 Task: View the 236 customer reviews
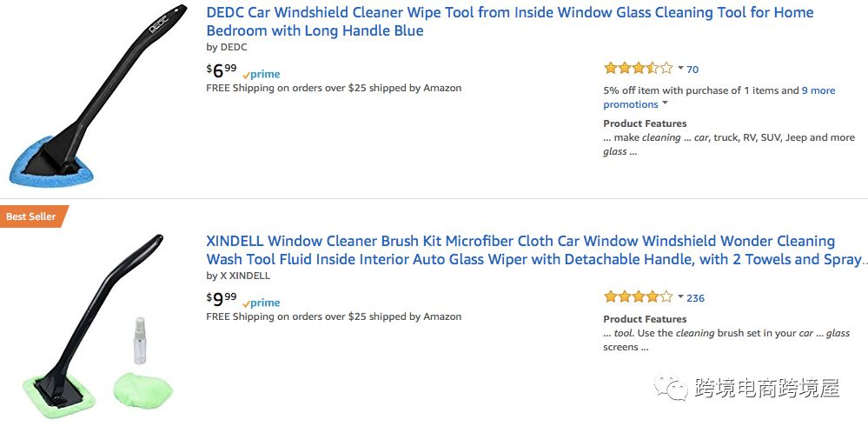pyautogui.click(x=695, y=297)
